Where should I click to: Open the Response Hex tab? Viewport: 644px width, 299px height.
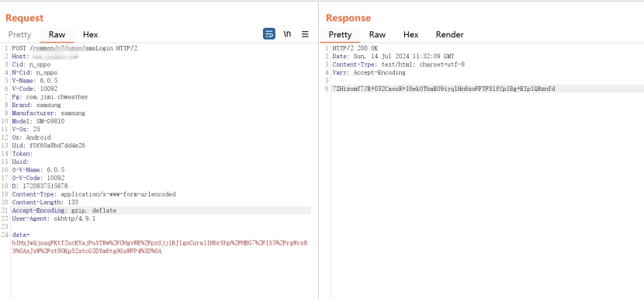tap(410, 34)
